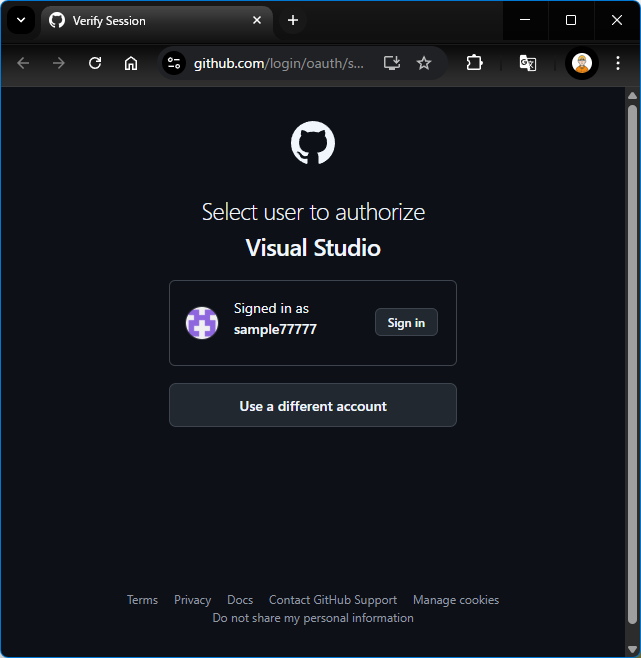Bookmark this page with the star icon
This screenshot has width=641, height=658.
pos(424,63)
